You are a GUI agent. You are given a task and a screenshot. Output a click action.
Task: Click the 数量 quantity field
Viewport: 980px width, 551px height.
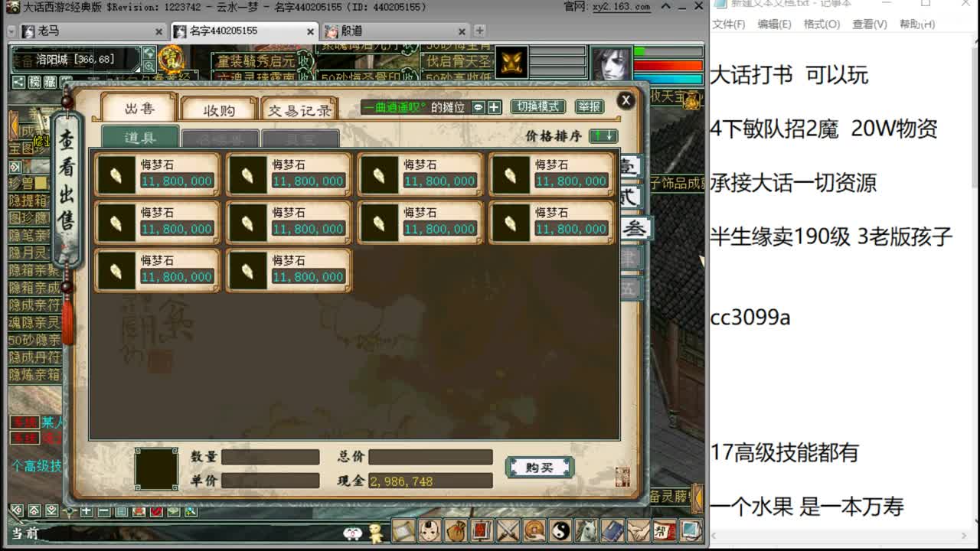point(270,457)
